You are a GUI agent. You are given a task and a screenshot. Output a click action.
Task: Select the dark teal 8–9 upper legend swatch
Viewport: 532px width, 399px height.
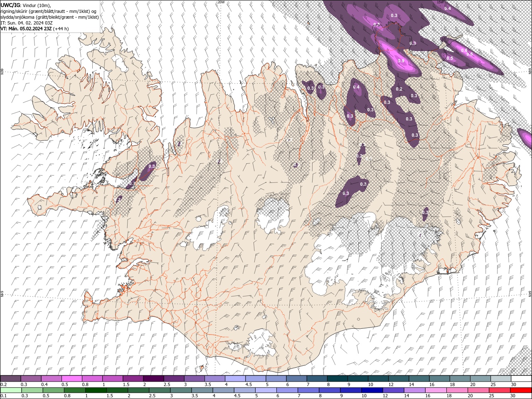click(337, 379)
